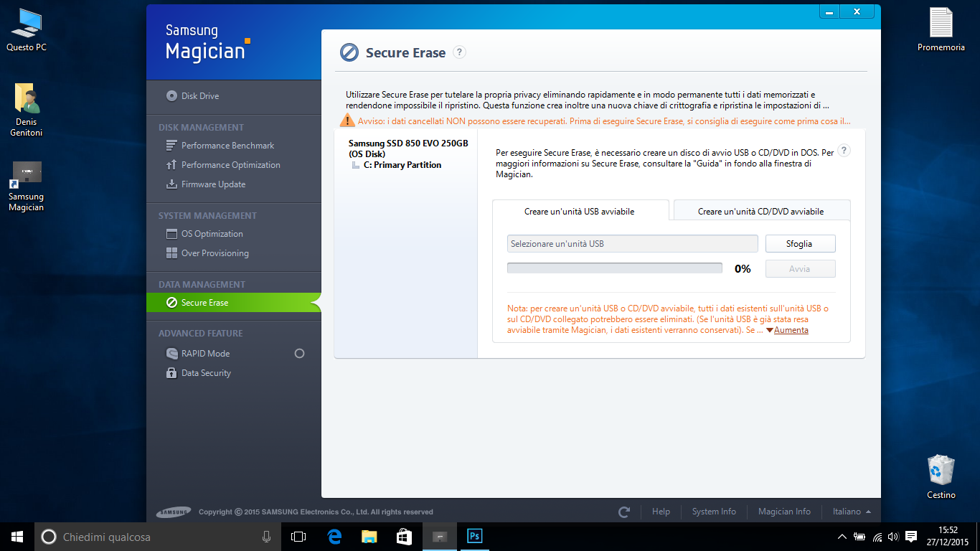Viewport: 980px width, 551px height.
Task: Select C: Primary Partition entry
Action: 402,165
